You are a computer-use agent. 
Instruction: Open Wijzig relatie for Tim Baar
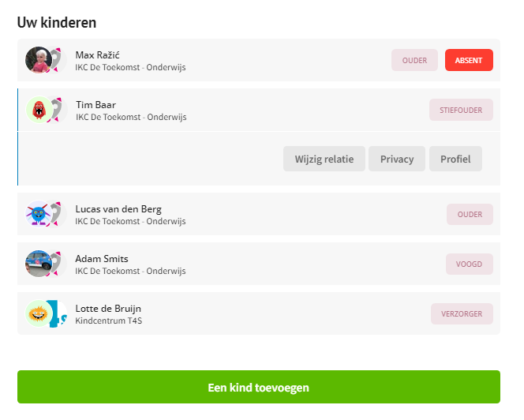point(324,159)
